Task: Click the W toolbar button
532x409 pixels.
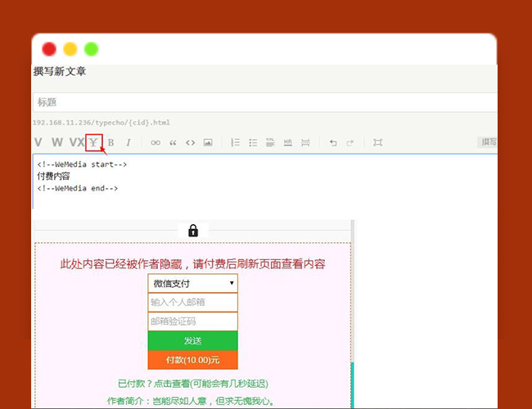Action: [x=57, y=142]
